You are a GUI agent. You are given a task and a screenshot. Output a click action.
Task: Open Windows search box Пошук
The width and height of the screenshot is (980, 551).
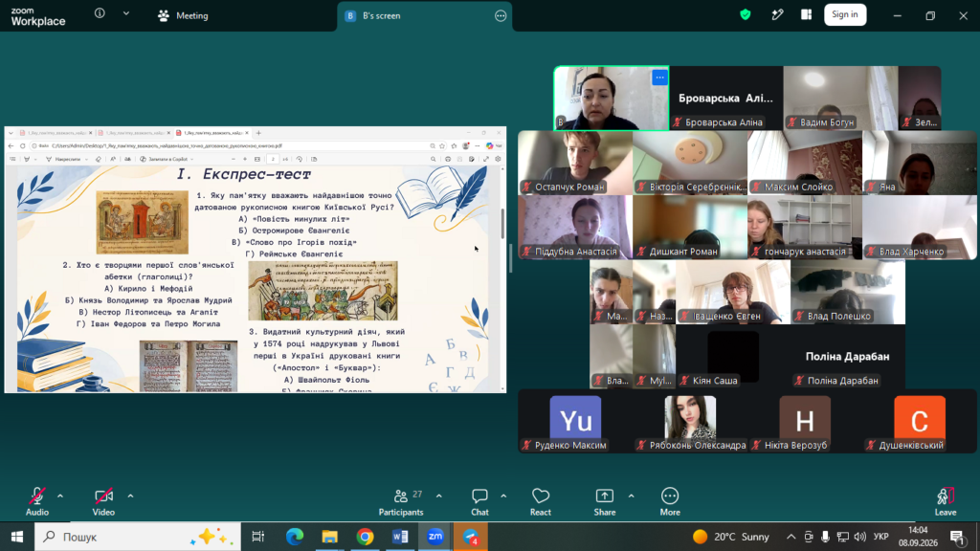pyautogui.click(x=138, y=537)
